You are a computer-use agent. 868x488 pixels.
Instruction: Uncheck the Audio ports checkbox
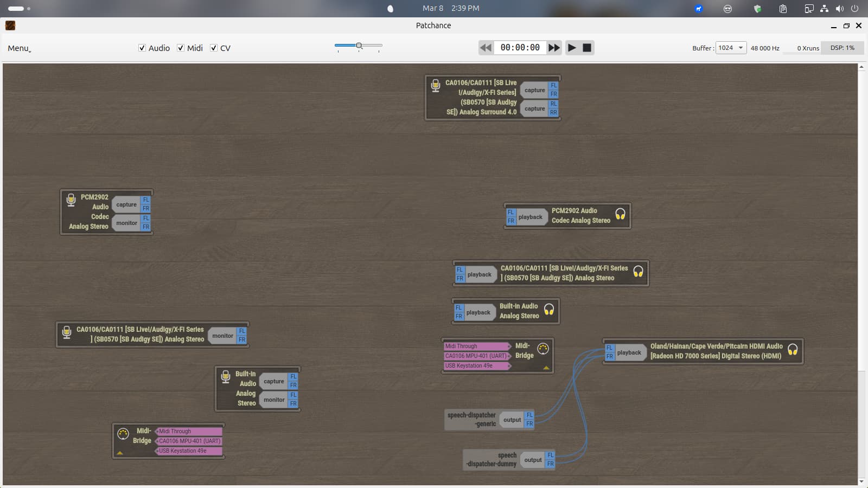click(142, 48)
